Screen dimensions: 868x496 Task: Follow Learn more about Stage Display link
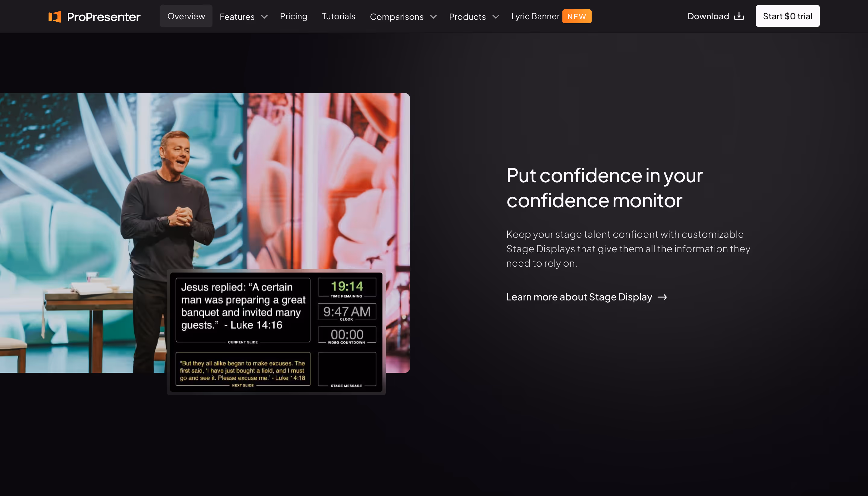tap(579, 297)
